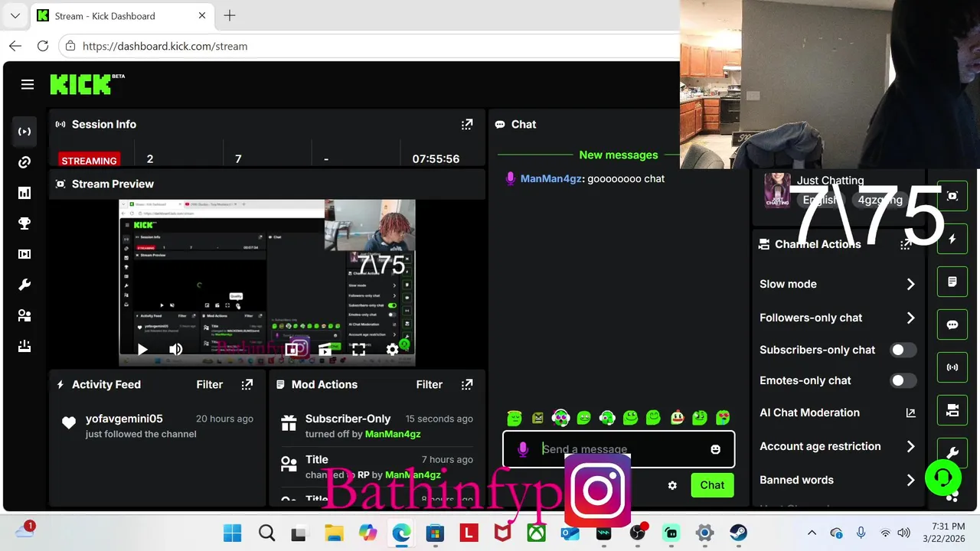Open Mod Actions Filter
The image size is (980, 551).
tap(429, 384)
